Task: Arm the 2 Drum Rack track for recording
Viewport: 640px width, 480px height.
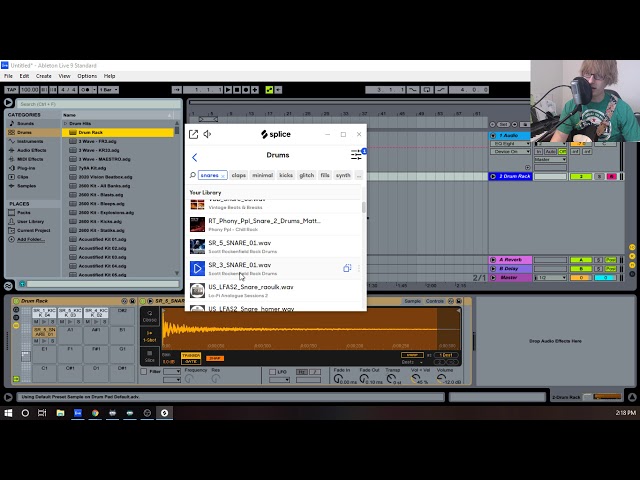Action: [611, 176]
